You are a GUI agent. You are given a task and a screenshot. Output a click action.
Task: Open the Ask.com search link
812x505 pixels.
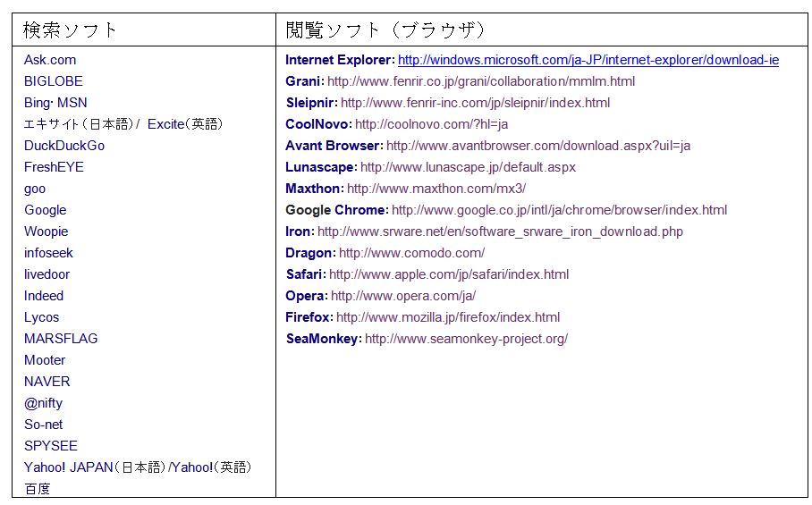50,60
